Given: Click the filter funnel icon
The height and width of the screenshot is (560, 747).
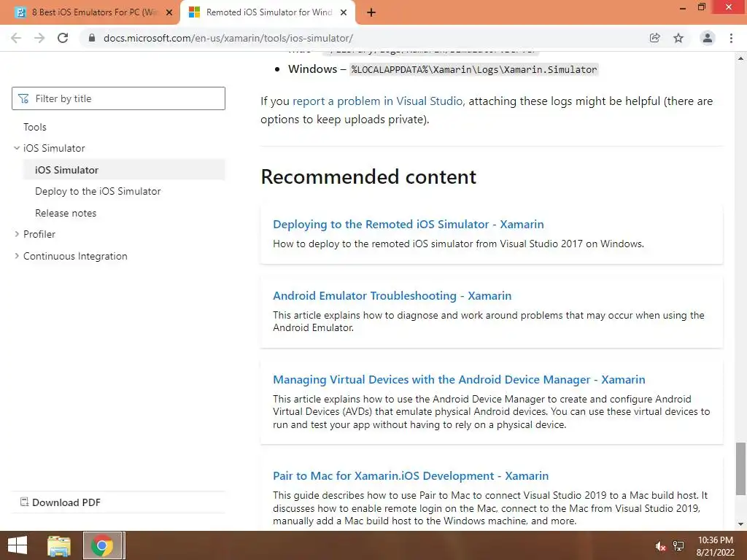Looking at the screenshot, I should click(x=23, y=98).
